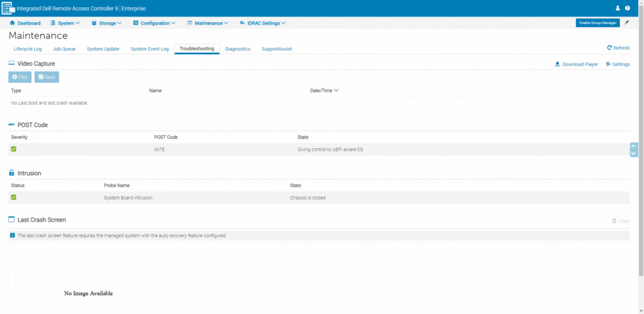Image resolution: width=644 pixels, height=314 pixels.
Task: Open the user account icon
Action: (x=618, y=8)
